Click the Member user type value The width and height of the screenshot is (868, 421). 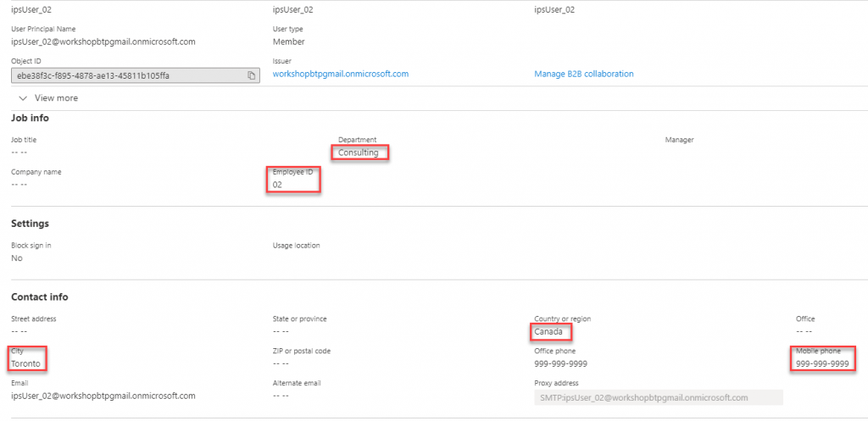point(289,42)
